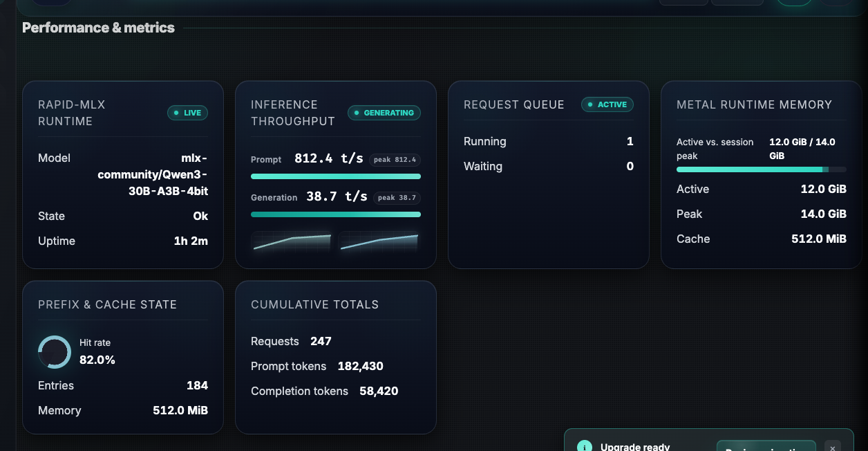Click the Model label in runtime card
868x451 pixels.
click(55, 158)
